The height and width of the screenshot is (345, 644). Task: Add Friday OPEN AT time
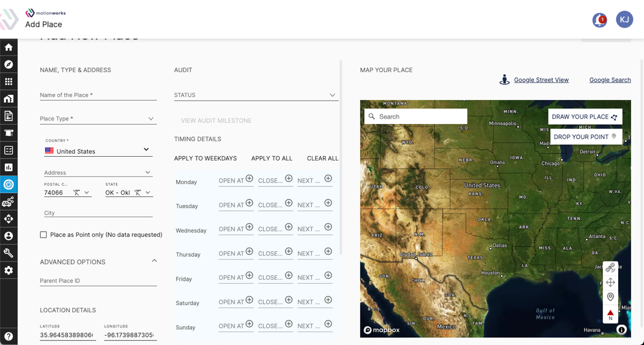coord(249,275)
